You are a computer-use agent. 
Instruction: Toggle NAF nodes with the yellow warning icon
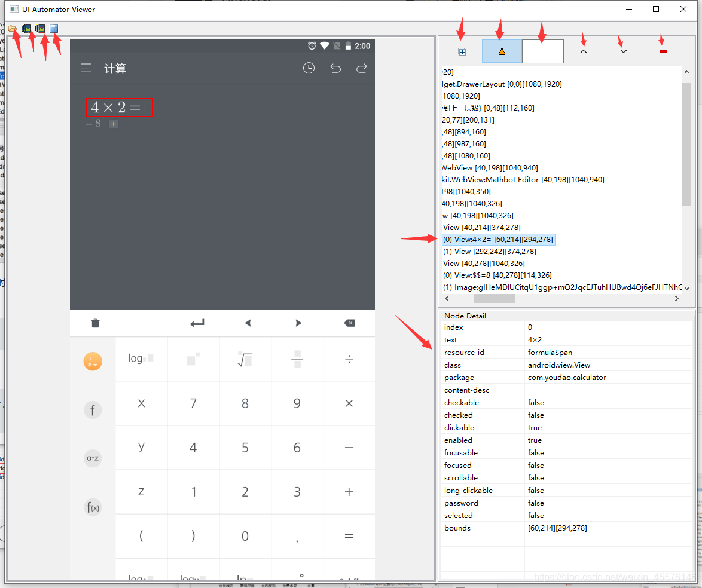(502, 51)
